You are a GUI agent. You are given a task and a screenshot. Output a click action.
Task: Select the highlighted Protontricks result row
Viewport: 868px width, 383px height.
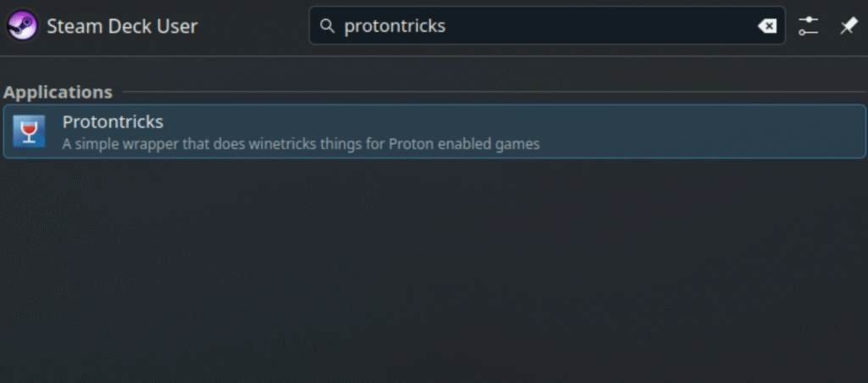coord(435,131)
